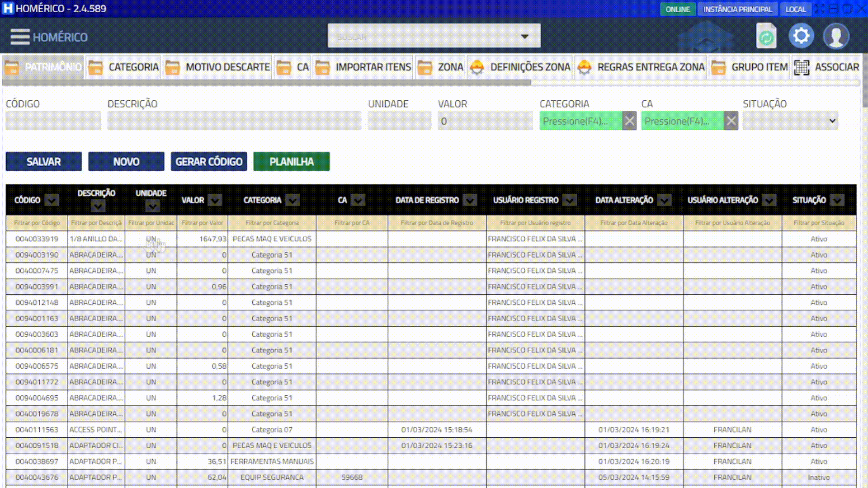Open the Buscar search dropdown arrow
This screenshot has height=488, width=868.
[x=524, y=36]
